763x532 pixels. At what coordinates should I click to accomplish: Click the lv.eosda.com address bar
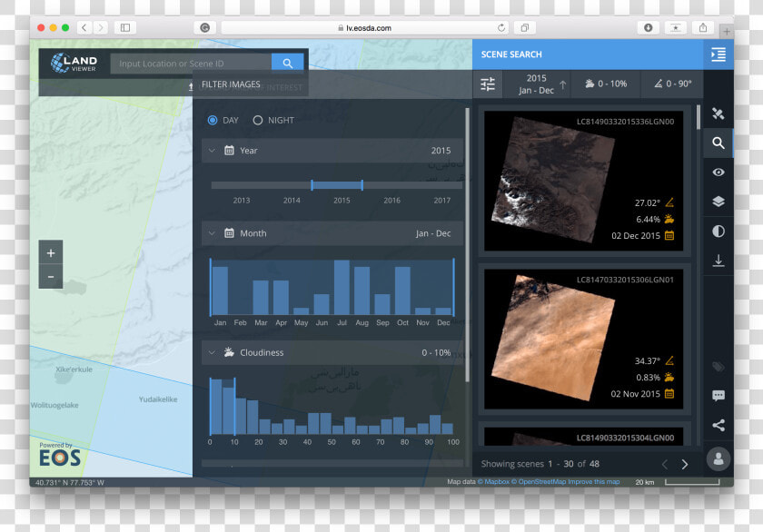(x=365, y=28)
